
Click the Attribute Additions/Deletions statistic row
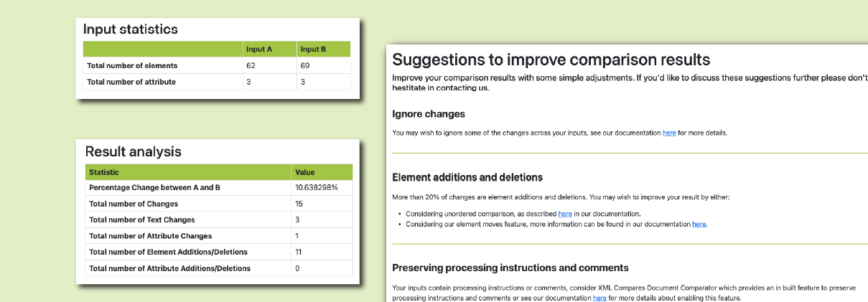tap(169, 268)
